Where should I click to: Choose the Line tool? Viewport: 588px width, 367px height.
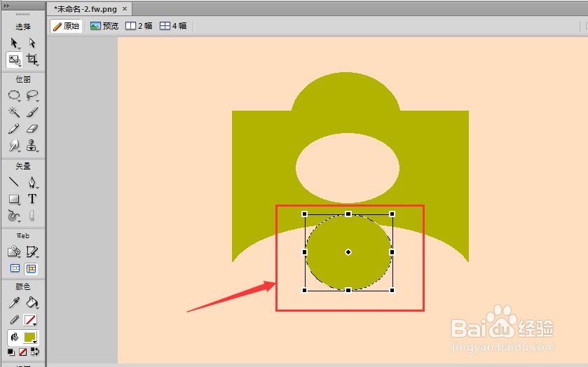pos(14,182)
